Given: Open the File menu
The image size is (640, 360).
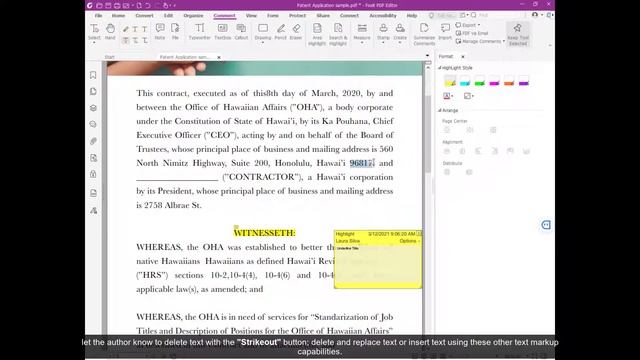Looking at the screenshot, I should click(x=98, y=16).
